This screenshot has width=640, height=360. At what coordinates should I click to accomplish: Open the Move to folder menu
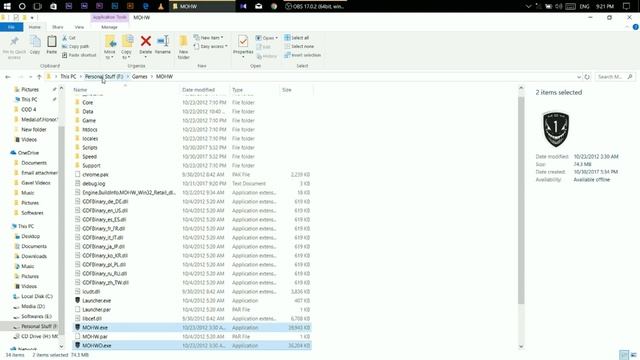point(110,47)
